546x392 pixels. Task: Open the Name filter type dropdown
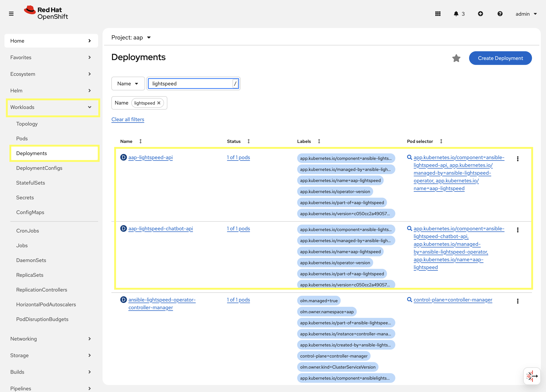[128, 84]
